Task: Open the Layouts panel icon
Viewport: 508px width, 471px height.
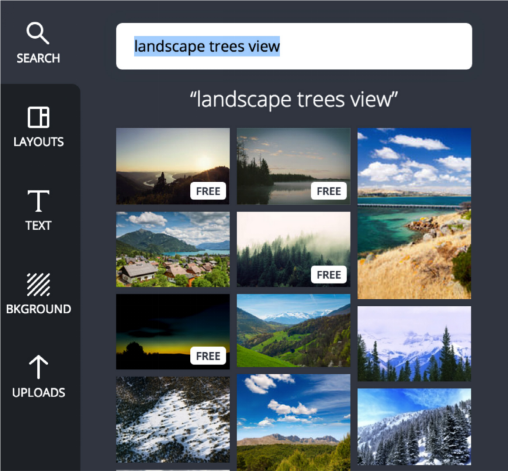Action: click(x=38, y=117)
